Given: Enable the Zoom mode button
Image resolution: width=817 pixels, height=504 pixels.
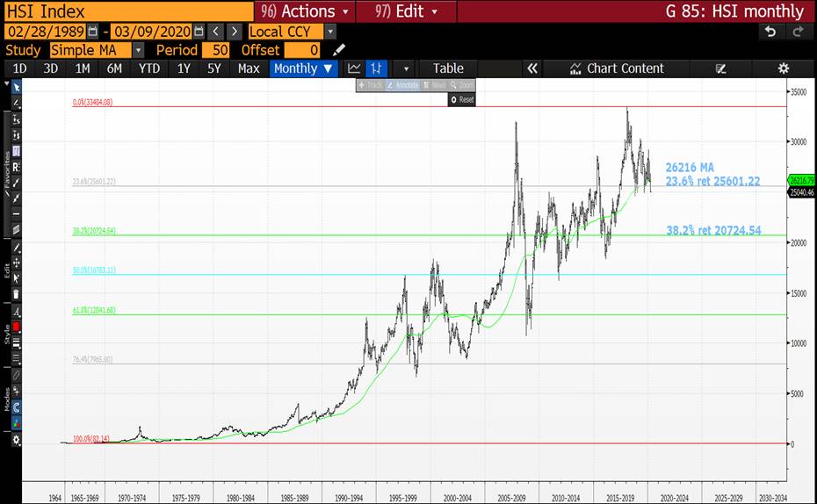Looking at the screenshot, I should 462,85.
